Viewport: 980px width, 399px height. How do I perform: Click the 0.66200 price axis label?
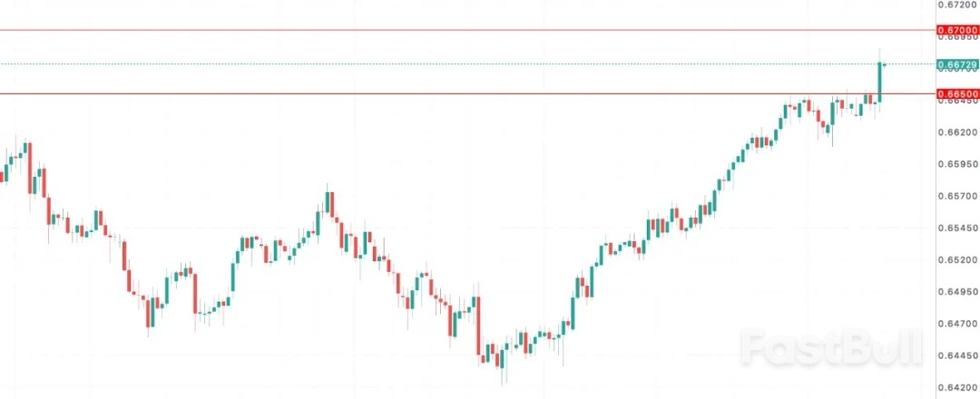pos(959,132)
